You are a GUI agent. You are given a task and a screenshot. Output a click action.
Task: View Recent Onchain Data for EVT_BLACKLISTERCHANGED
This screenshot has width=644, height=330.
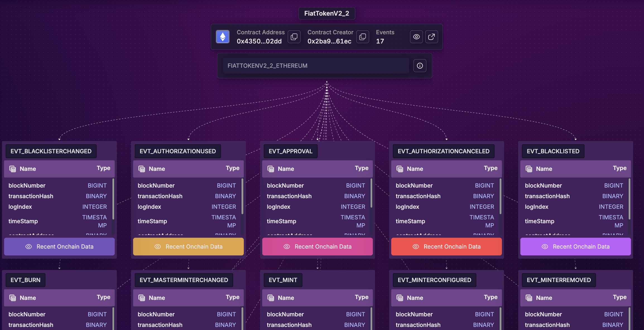click(x=59, y=247)
